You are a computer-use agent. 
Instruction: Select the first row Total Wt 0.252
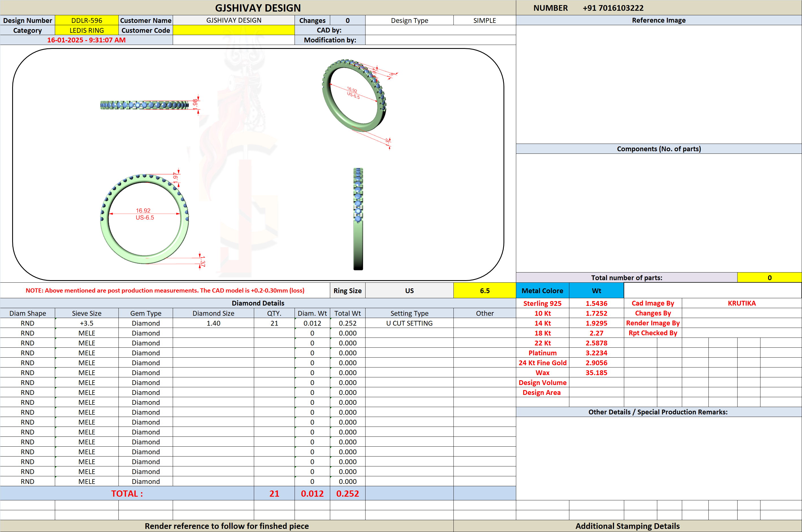(x=347, y=323)
